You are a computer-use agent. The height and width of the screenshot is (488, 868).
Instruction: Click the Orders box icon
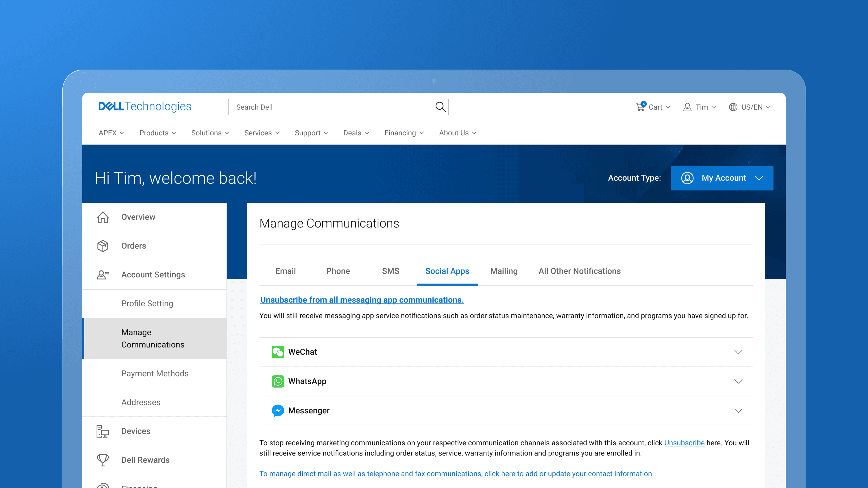coord(103,246)
